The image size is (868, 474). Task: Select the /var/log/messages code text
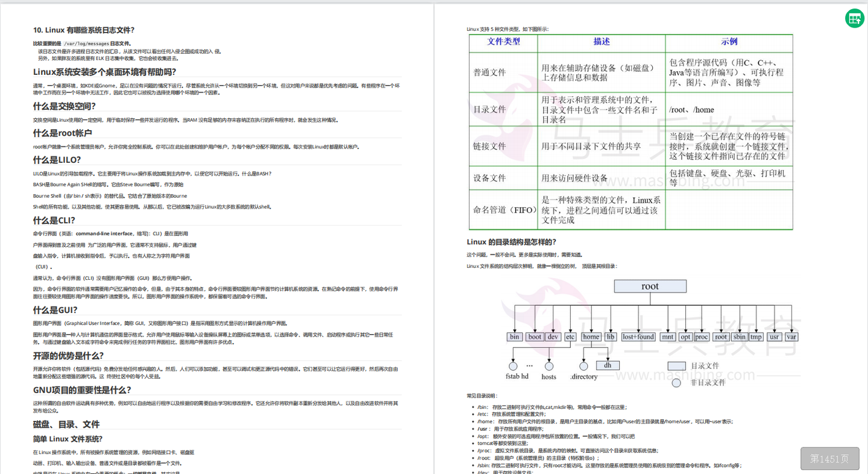point(86,43)
